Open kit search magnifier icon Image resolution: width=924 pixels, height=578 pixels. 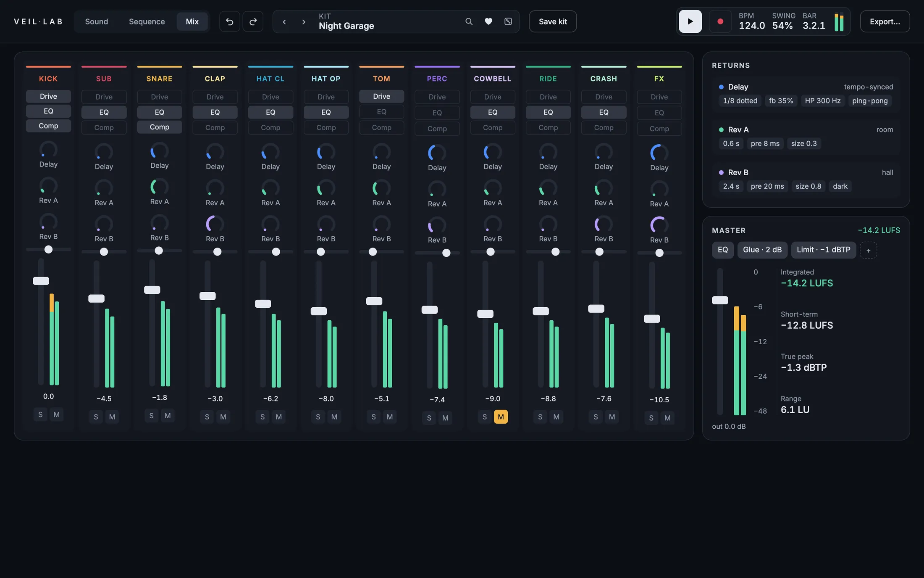tap(469, 21)
